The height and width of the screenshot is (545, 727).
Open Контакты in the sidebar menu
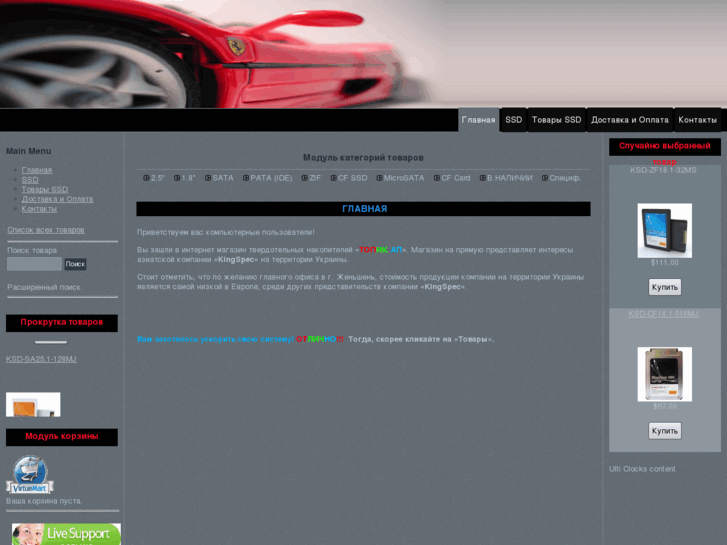[x=39, y=209]
